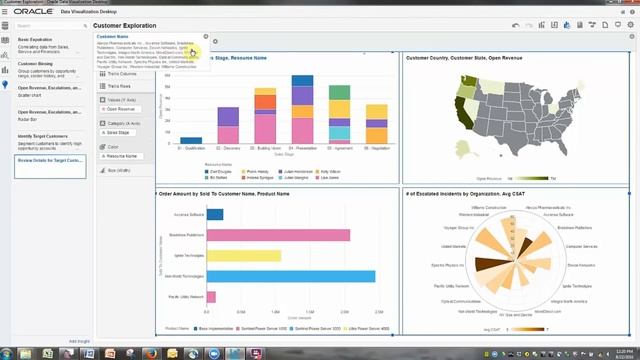Click the Ultra Power Server 4000 legend swatch

[345, 329]
